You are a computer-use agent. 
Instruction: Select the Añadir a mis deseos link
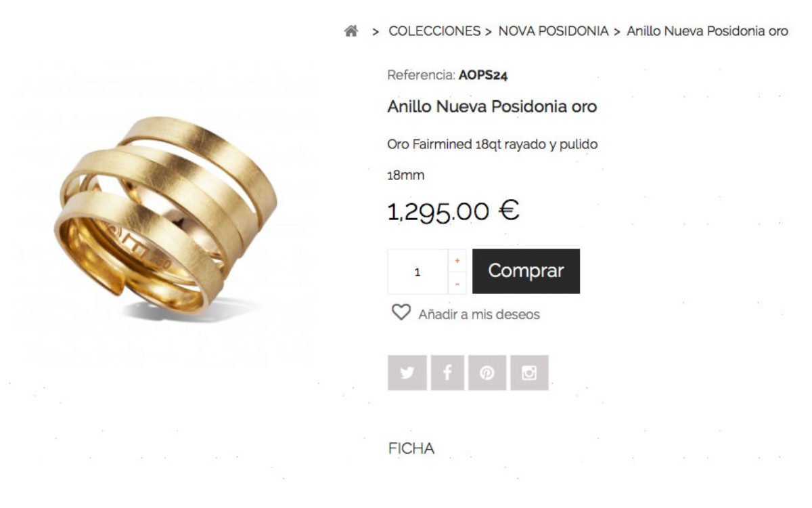(479, 314)
